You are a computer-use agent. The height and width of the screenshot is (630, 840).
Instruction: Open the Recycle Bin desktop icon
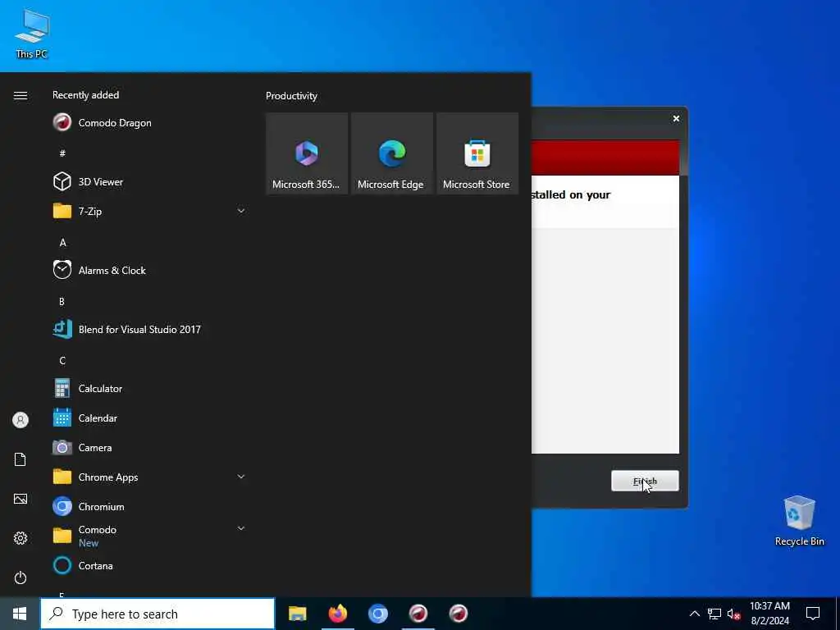[x=799, y=521]
